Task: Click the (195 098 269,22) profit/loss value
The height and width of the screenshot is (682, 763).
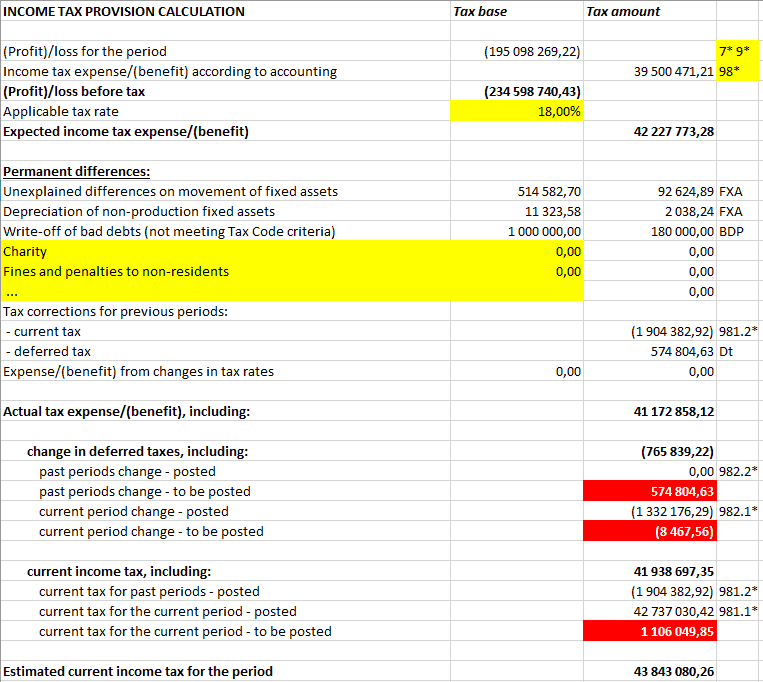Action: pyautogui.click(x=531, y=51)
